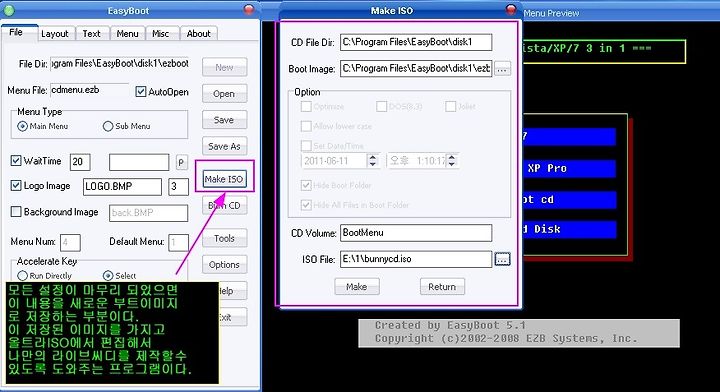Screen dimensions: 720x392
Task: Click the Menu Num field
Action: [70, 242]
